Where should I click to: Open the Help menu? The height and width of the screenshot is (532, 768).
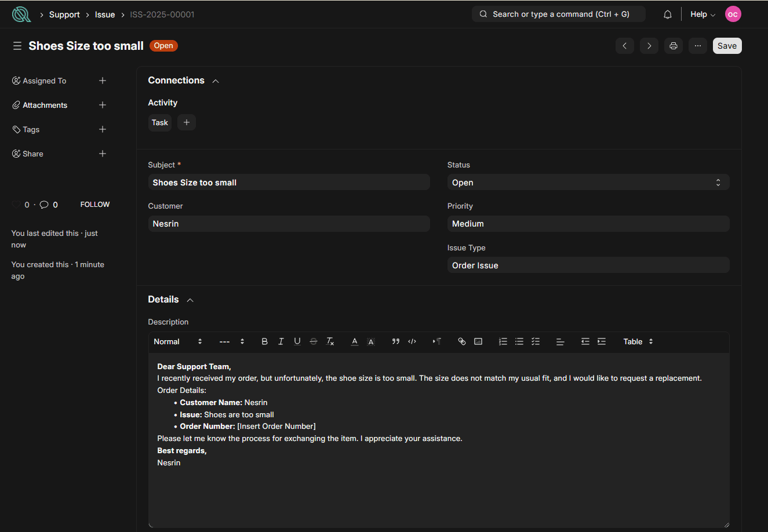[703, 14]
